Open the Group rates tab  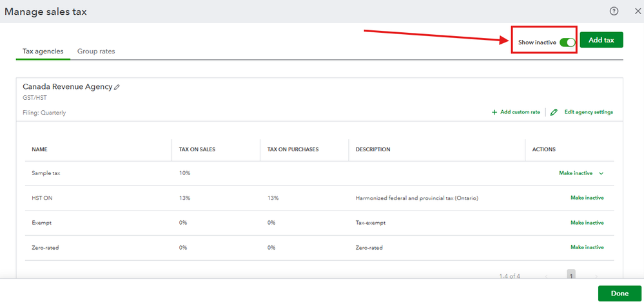click(x=96, y=52)
